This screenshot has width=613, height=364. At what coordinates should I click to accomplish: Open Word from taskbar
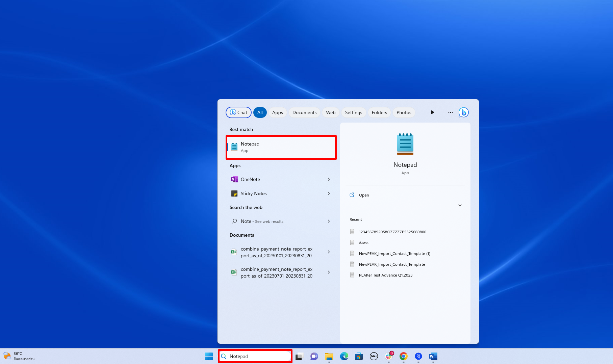coord(433,356)
